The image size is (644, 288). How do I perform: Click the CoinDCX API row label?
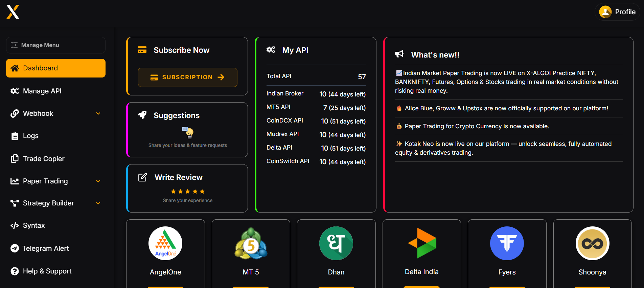(285, 120)
